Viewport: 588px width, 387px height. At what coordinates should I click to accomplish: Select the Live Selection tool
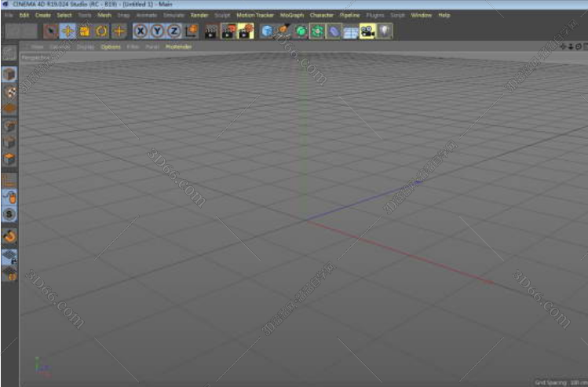tap(50, 31)
